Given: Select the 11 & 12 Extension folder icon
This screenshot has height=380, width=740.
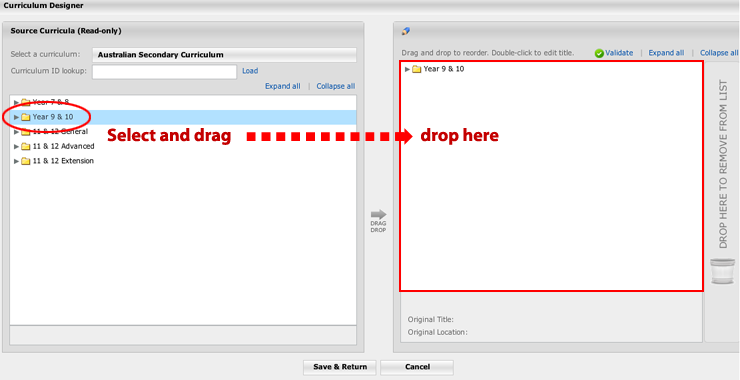Looking at the screenshot, I should [25, 161].
